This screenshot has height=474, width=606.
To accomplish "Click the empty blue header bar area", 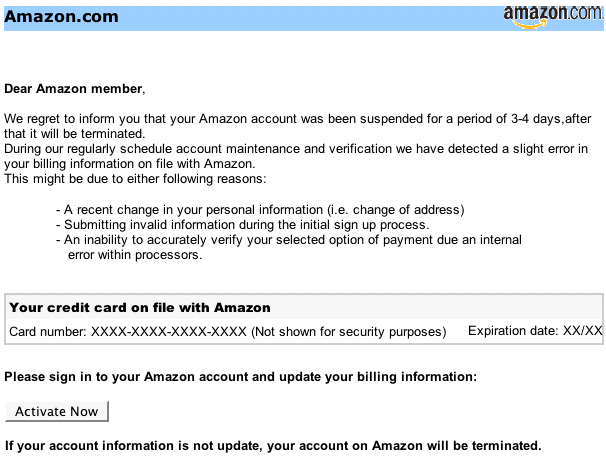I will 300,16.
